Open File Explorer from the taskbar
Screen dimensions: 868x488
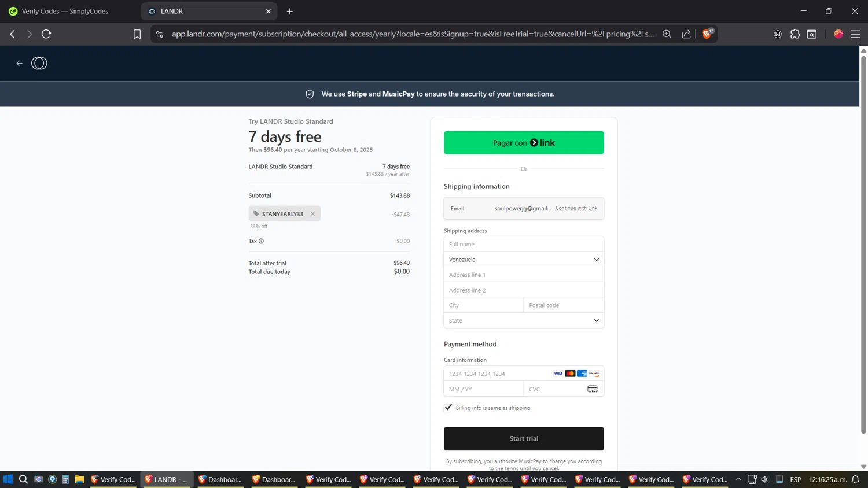80,479
